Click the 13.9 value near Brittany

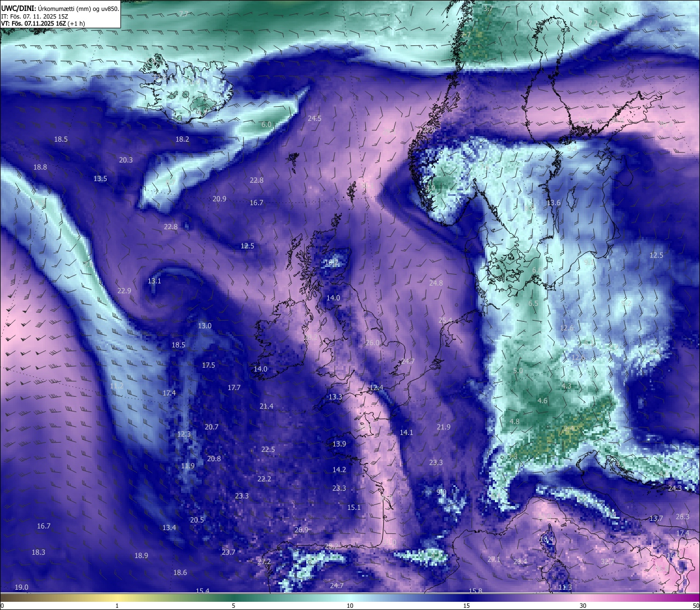click(x=339, y=444)
